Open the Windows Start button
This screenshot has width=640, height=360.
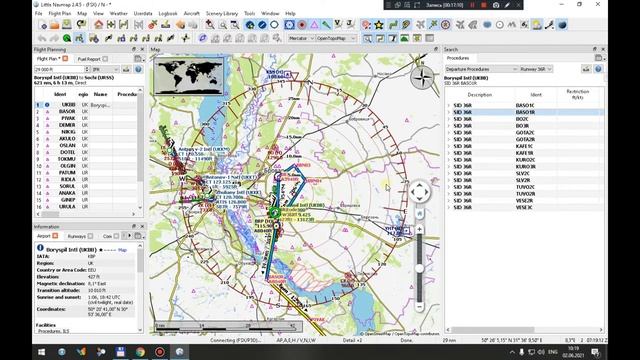pyautogui.click(x=42, y=351)
